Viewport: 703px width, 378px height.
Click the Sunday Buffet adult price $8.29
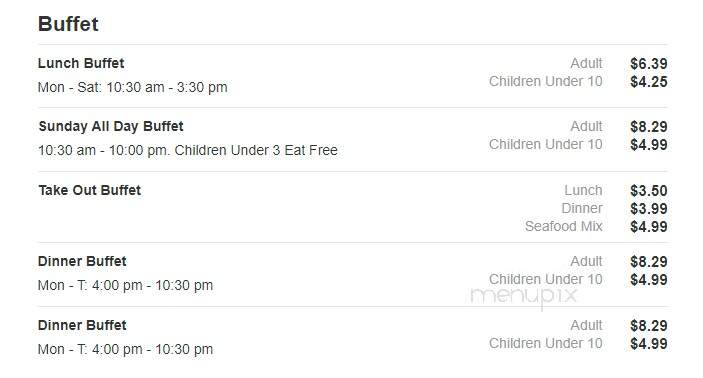[649, 127]
